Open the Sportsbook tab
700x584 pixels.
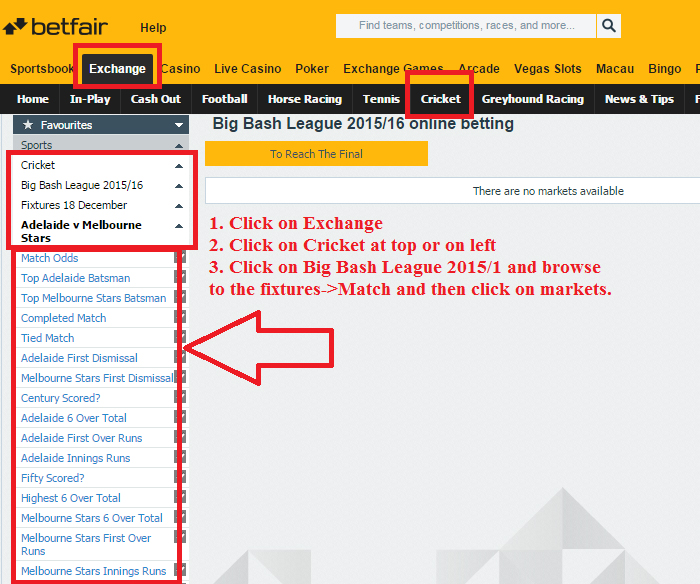pos(42,69)
